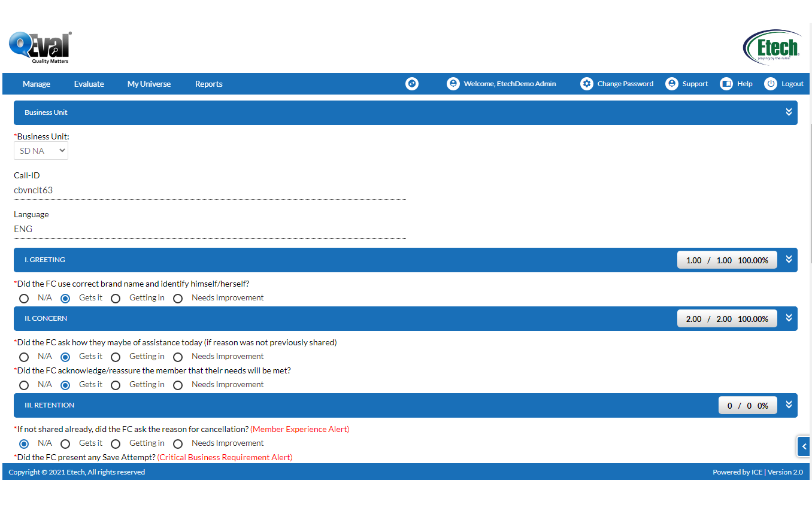Viewport: 812px width, 523px height.
Task: Click the Help book icon
Action: tap(726, 84)
